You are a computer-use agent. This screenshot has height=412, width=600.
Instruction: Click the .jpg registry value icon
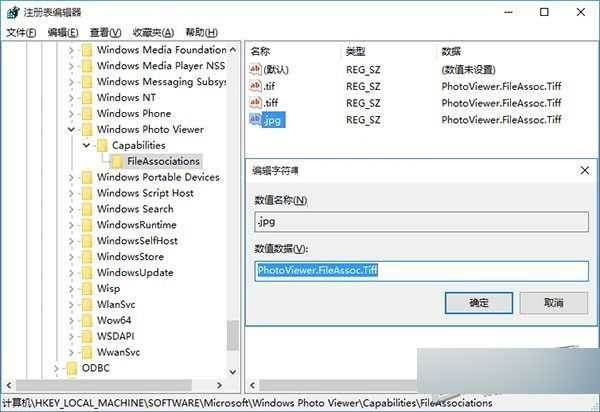click(x=254, y=120)
